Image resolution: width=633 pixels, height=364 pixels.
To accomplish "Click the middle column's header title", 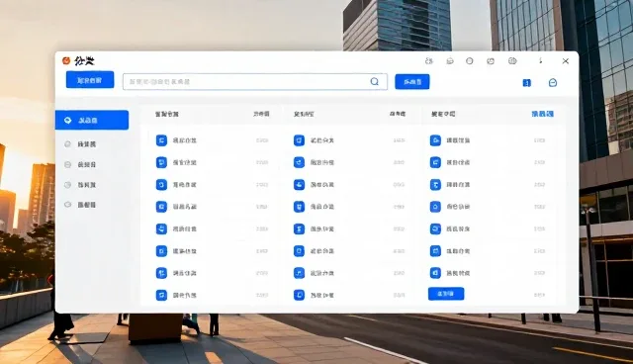I will coord(304,114).
